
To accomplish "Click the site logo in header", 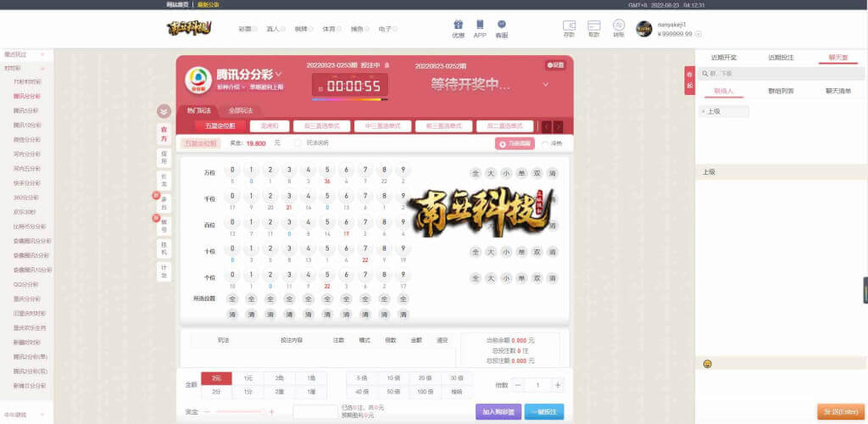I will 190,28.
